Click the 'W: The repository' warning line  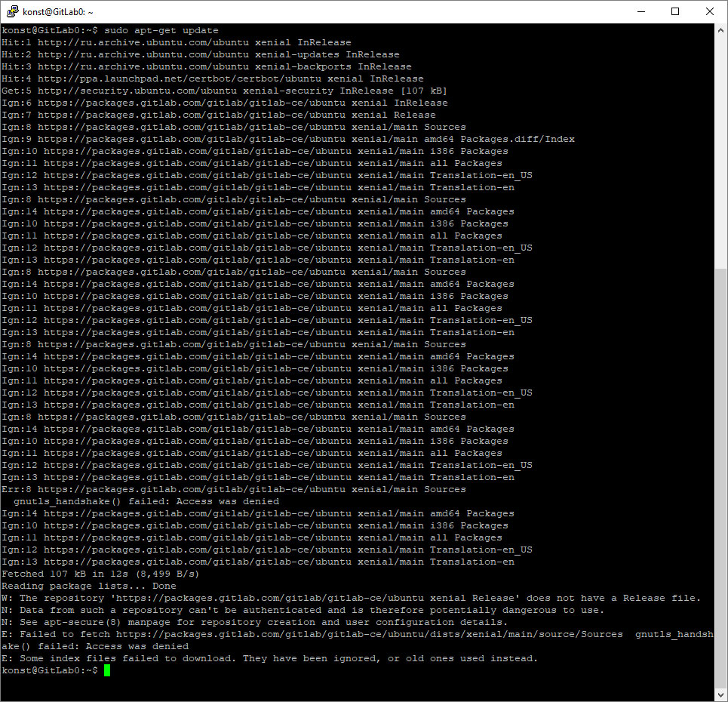351,598
